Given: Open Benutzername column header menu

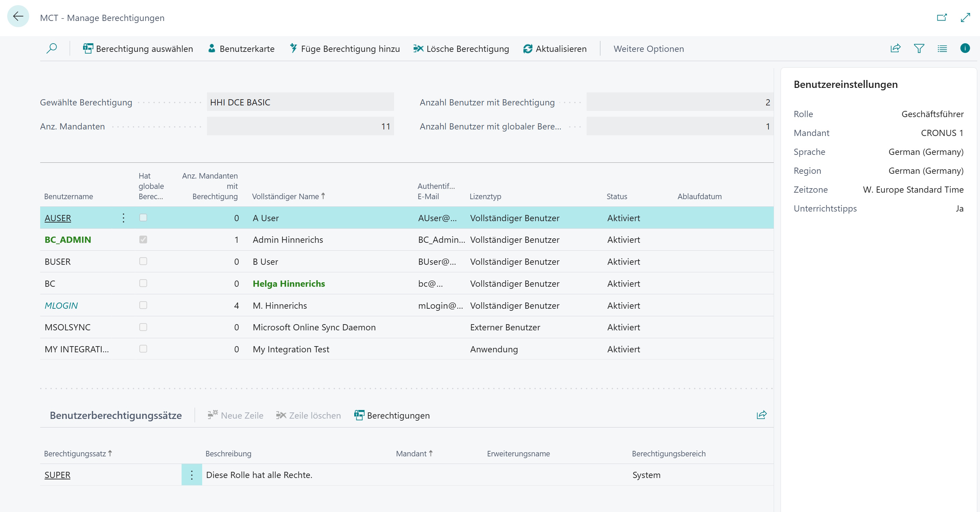Looking at the screenshot, I should coord(68,196).
